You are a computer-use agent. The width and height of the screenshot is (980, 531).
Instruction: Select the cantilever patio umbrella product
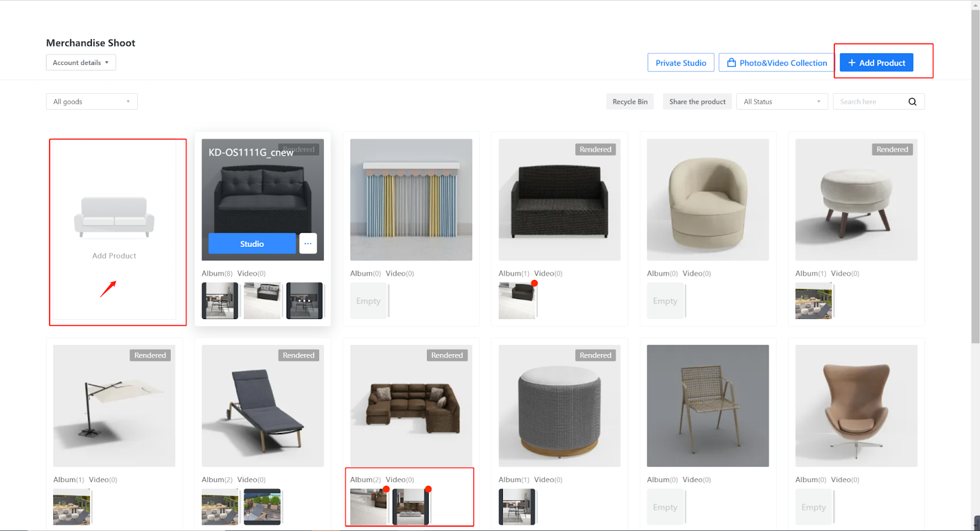(114, 405)
